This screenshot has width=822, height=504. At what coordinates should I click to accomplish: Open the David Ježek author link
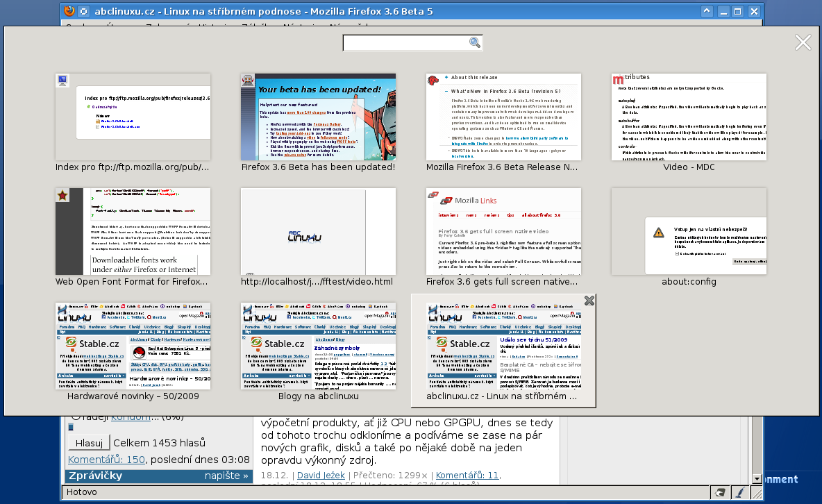[321, 475]
